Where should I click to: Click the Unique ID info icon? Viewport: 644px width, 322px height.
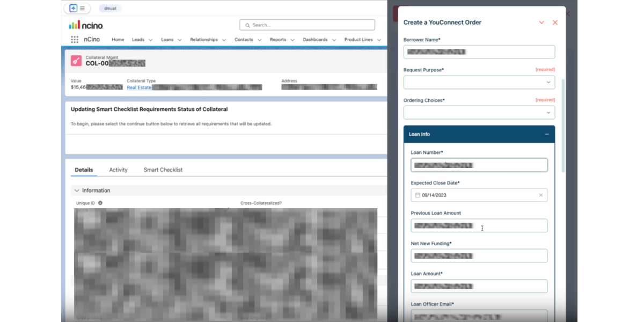click(x=100, y=203)
